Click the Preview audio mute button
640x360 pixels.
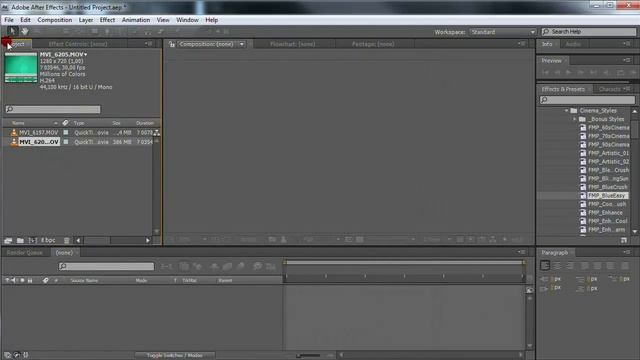[607, 72]
